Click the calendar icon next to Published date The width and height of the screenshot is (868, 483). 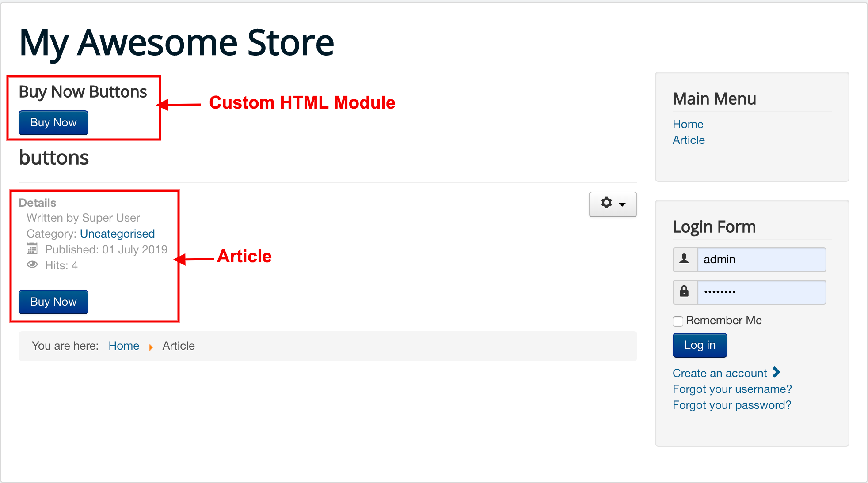click(x=32, y=249)
